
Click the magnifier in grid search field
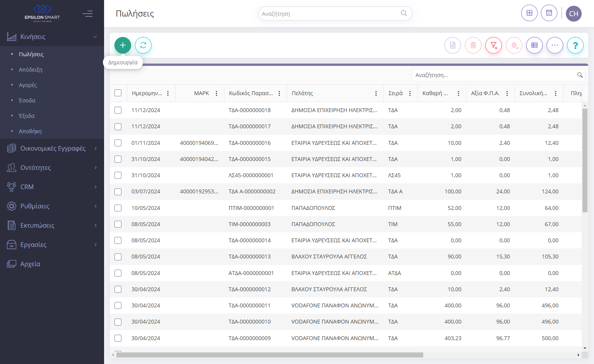tap(580, 75)
